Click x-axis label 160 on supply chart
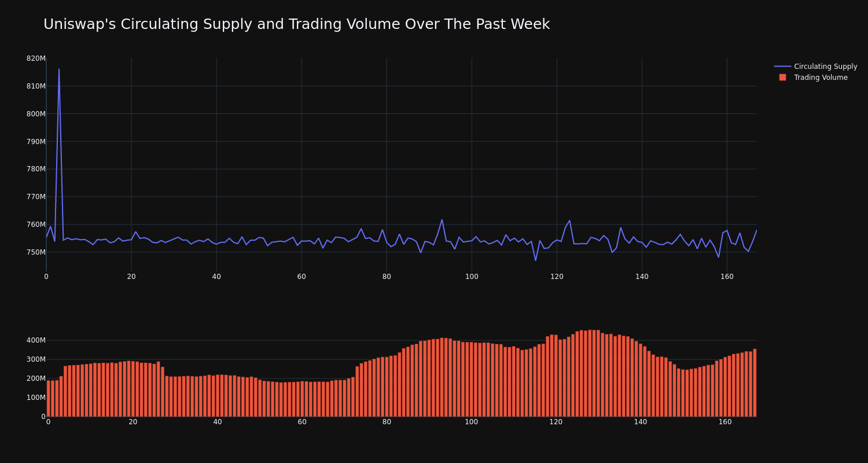 pyautogui.click(x=727, y=277)
